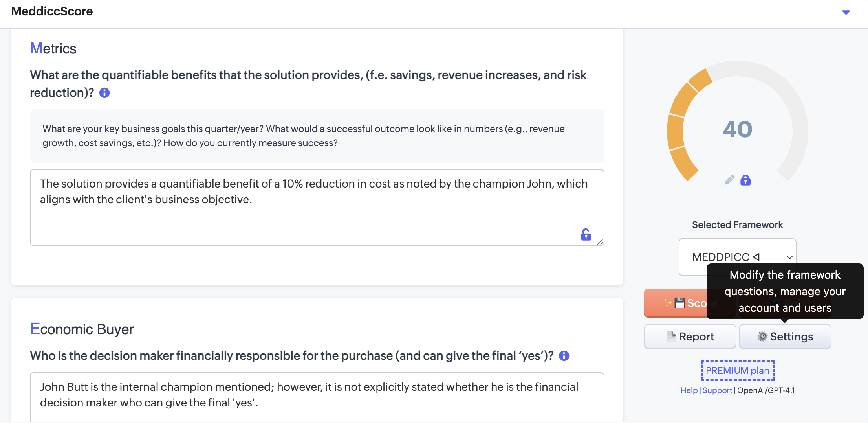Click the pencil edit icon under score
Screen dimensions: 868x423
(729, 180)
